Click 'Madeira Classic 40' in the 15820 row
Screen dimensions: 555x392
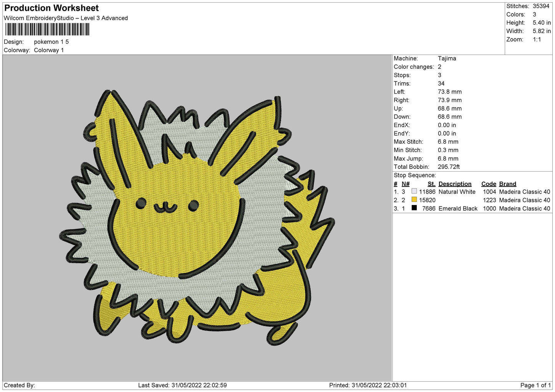tap(524, 200)
